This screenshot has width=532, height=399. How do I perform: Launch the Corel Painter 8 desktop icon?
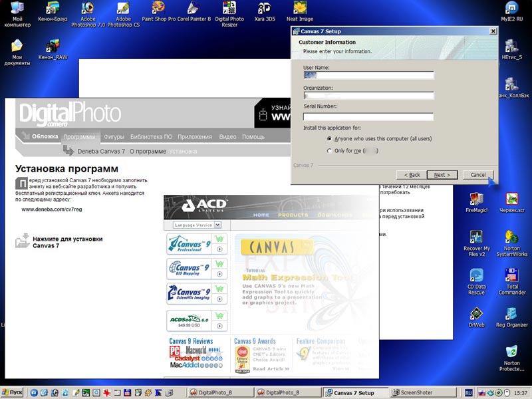pos(194,12)
